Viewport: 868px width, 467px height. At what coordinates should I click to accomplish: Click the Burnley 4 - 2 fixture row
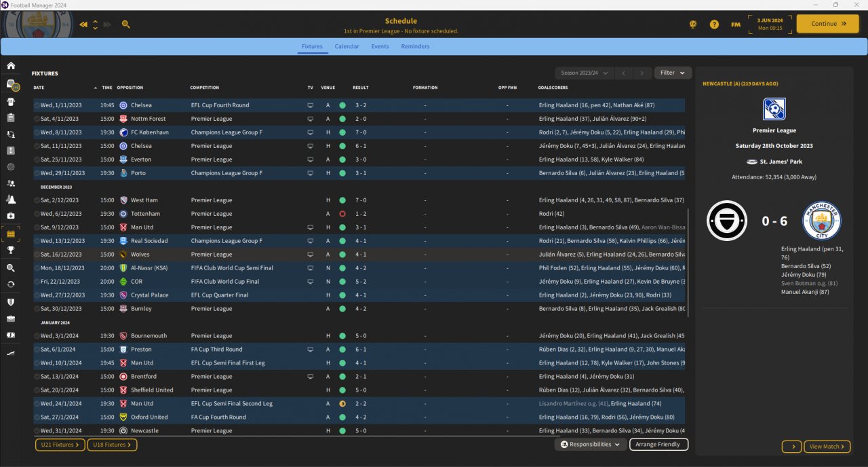click(359, 309)
